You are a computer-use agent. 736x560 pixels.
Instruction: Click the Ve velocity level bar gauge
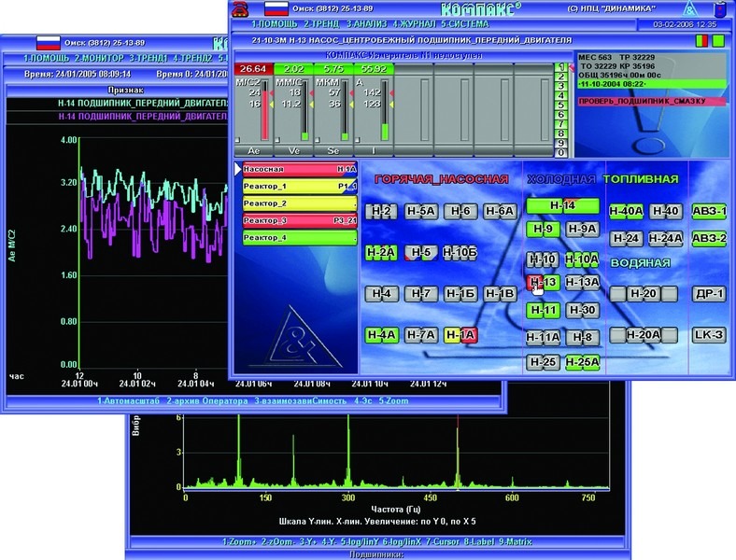click(305, 110)
